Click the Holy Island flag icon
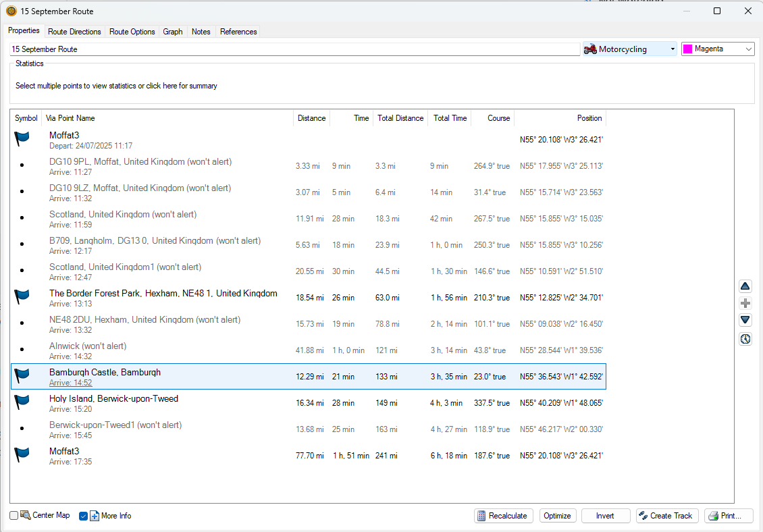 22,402
